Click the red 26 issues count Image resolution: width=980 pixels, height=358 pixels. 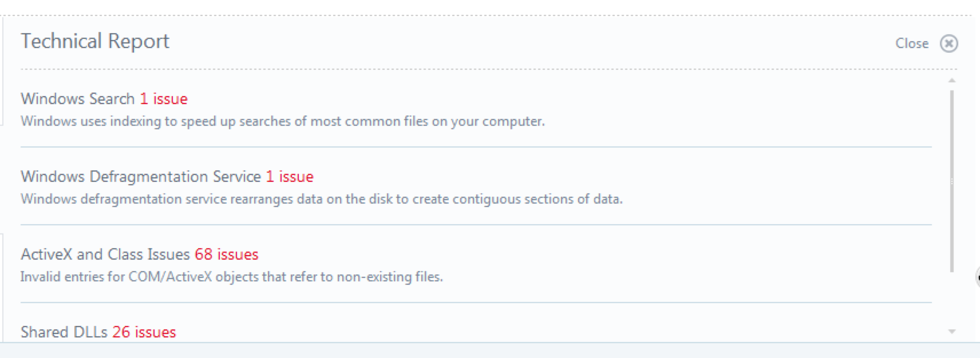point(144,332)
